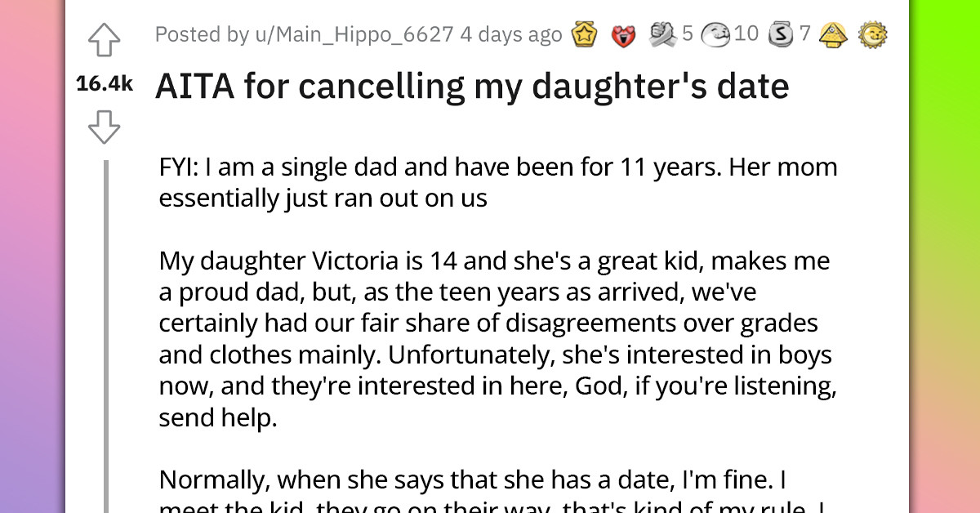
Task: Expand the post by clicking its title
Action: pos(472,85)
